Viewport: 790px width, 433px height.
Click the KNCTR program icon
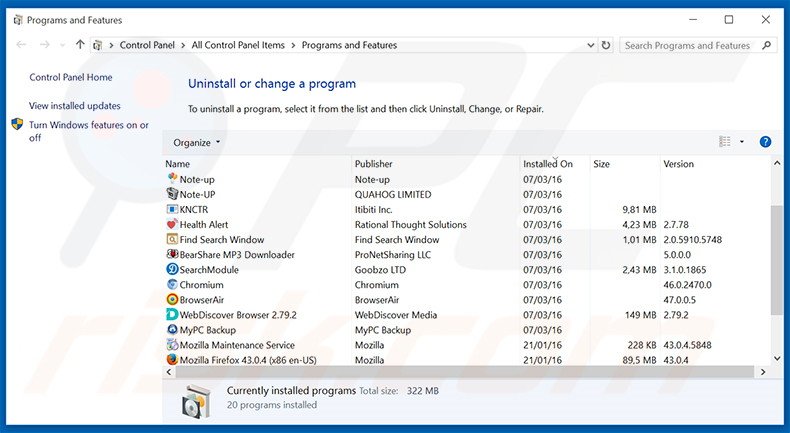172,209
